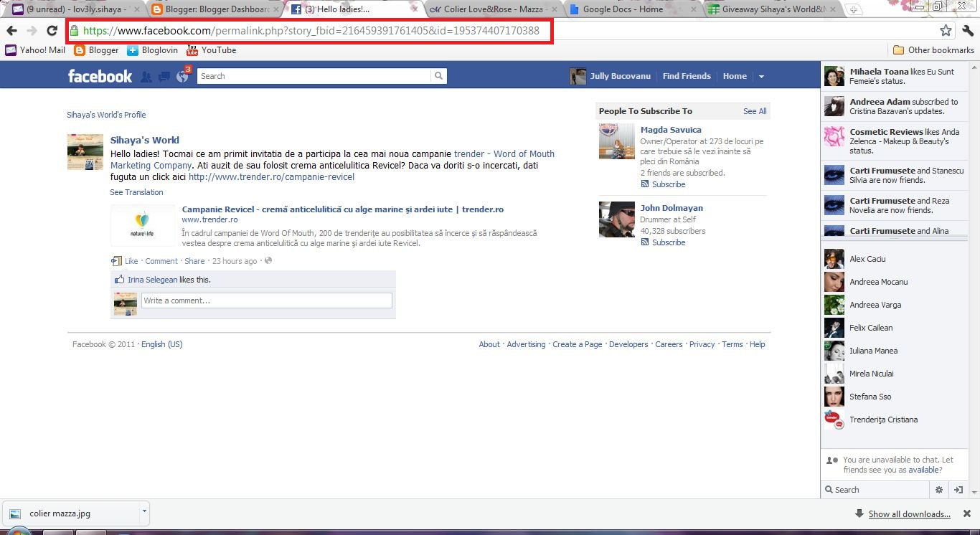Open Sihaya's World's Profile link
This screenshot has height=535, width=980.
pyautogui.click(x=106, y=115)
